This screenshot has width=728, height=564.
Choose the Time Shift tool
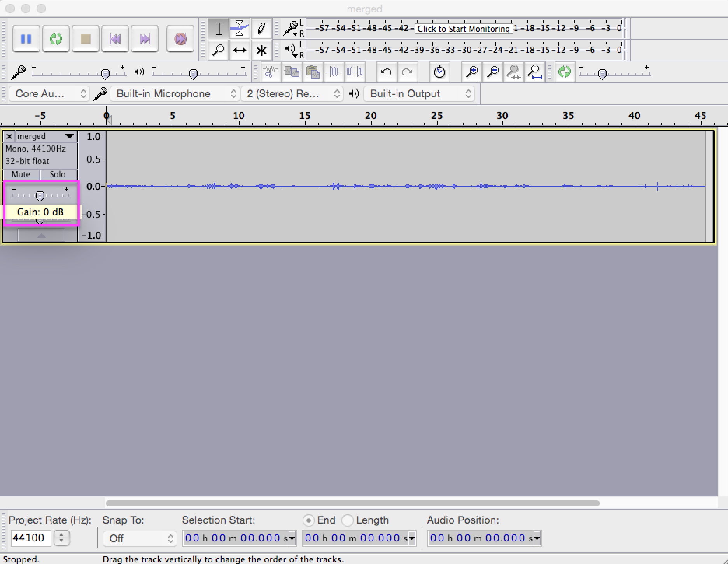(240, 50)
